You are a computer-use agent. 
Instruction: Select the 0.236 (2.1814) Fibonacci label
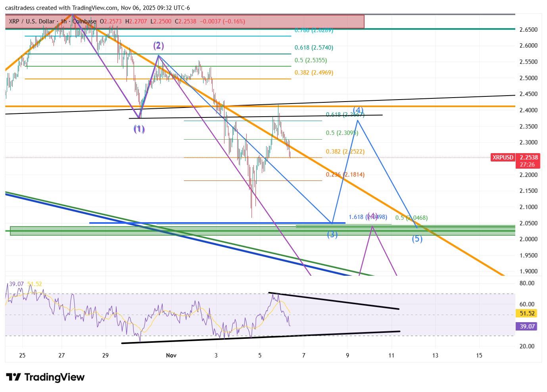tap(345, 175)
